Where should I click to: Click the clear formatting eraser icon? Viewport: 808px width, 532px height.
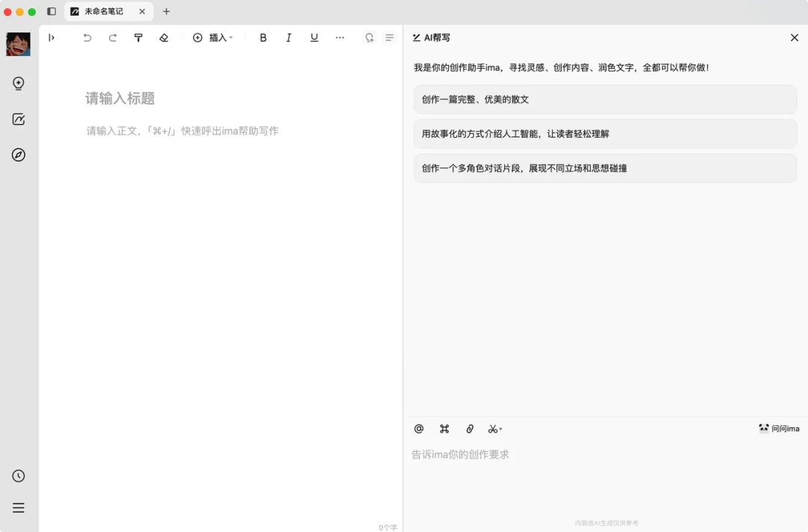164,37
